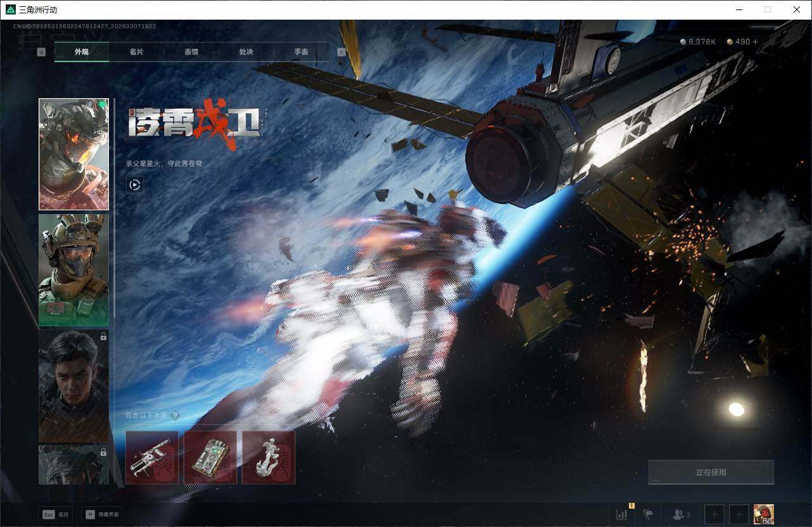Click the second empty squad slot plus

click(739, 514)
